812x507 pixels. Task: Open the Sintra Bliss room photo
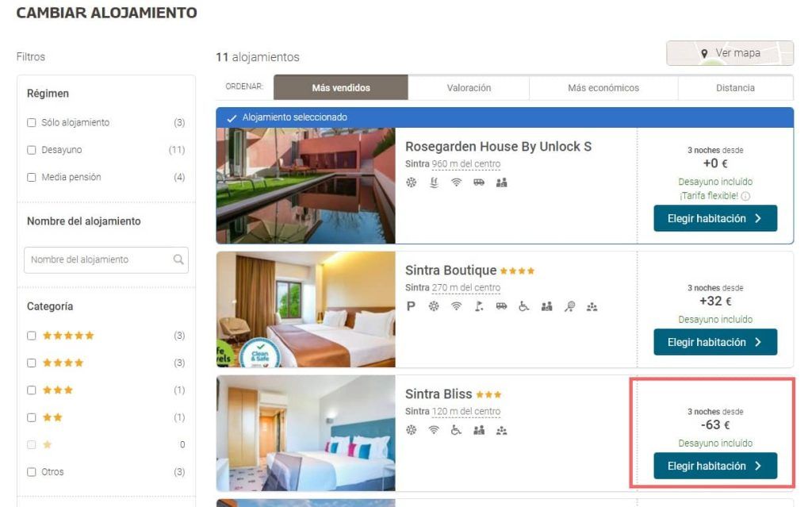305,433
